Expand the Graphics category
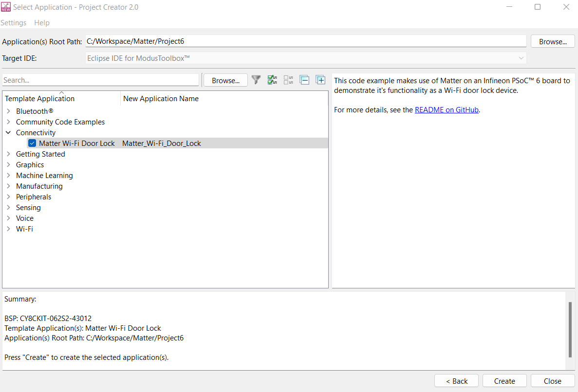The image size is (578, 392). (x=8, y=164)
